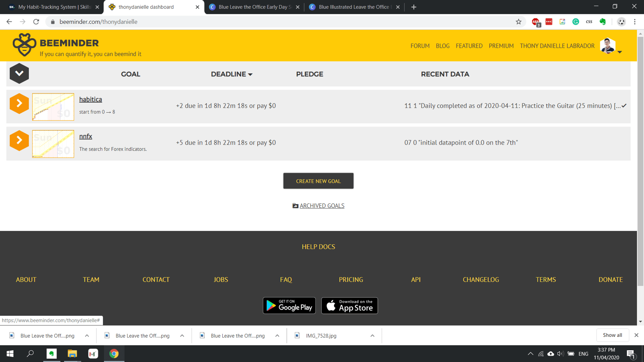
Task: Open the Changelog footer link
Action: click(481, 279)
